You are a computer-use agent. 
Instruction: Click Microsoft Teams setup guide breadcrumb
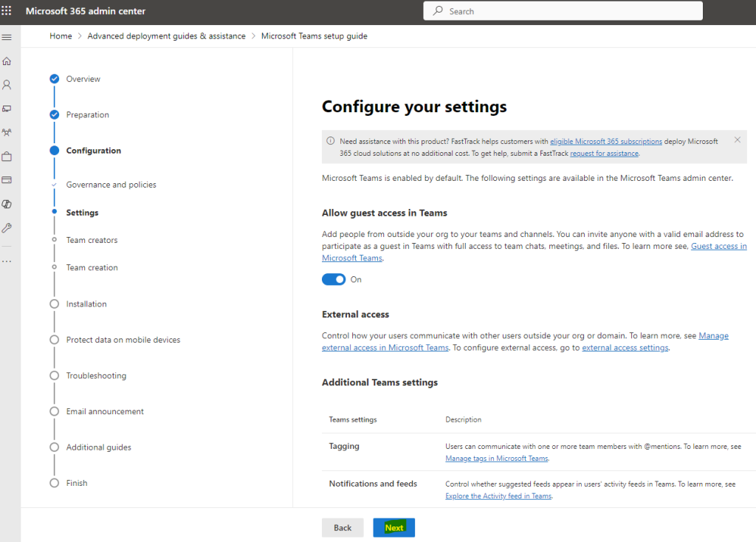[x=315, y=36]
